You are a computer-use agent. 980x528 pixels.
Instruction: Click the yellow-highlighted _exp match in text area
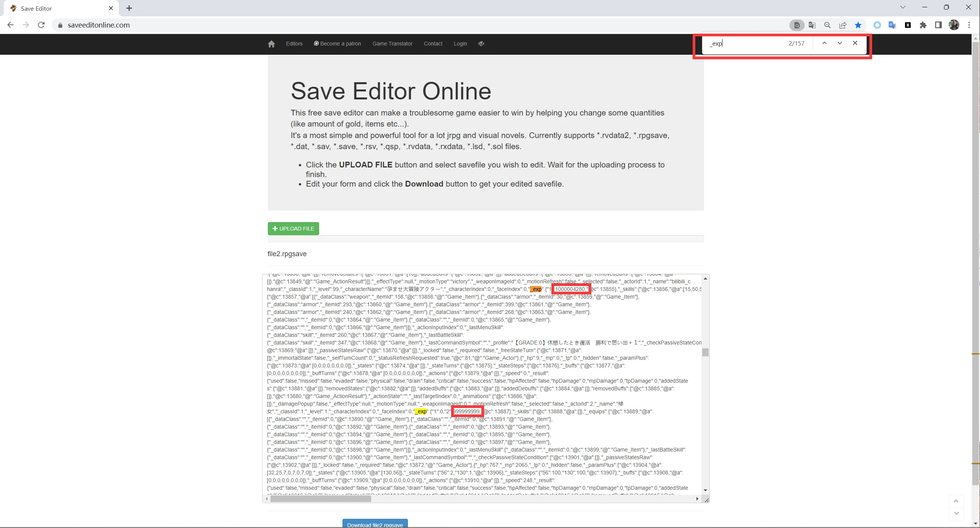tap(421, 411)
